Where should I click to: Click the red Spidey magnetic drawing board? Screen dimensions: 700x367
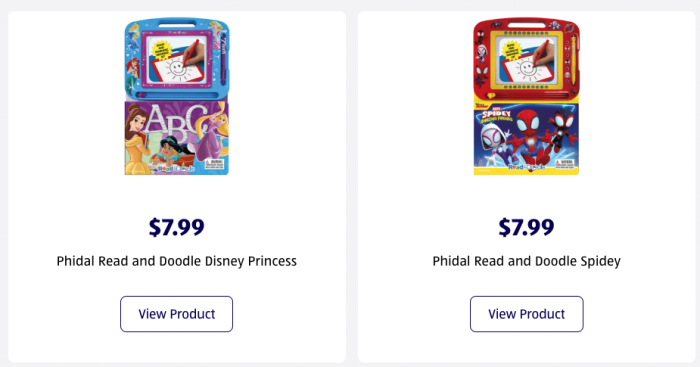click(x=526, y=59)
